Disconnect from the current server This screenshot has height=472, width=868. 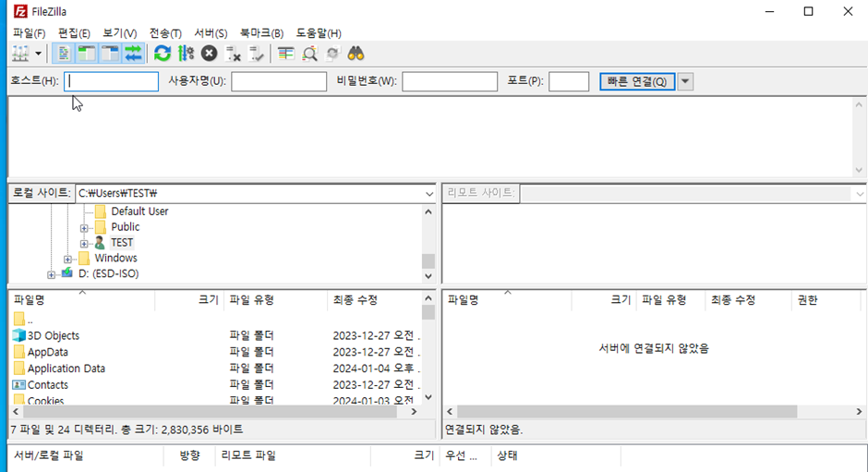tap(233, 54)
